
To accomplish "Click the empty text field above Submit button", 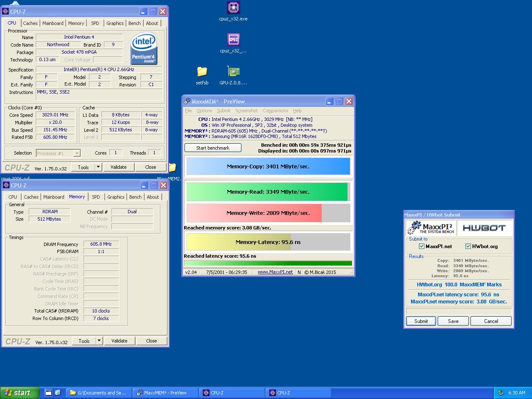I will [459, 311].
